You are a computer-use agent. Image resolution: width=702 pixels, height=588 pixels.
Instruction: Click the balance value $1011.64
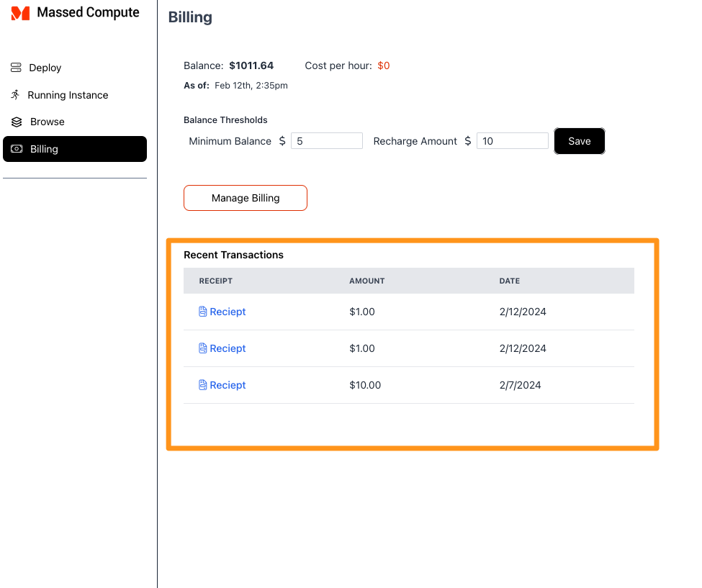(251, 65)
